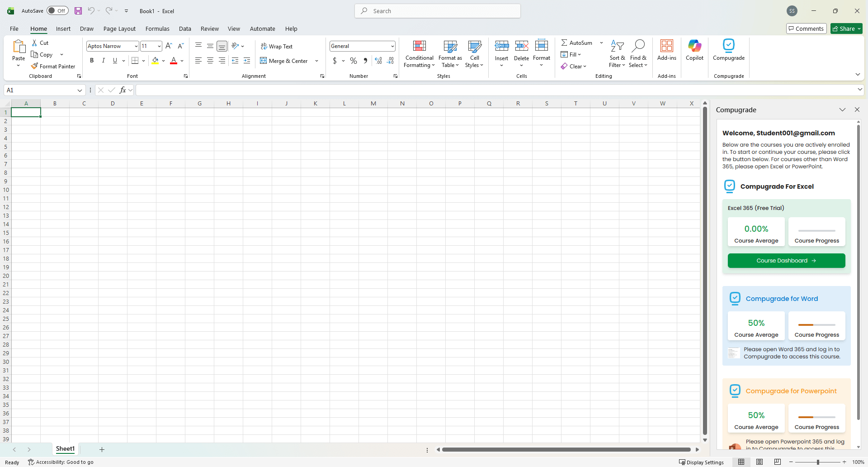Image resolution: width=868 pixels, height=467 pixels.
Task: Switch to the Formulas ribbon tab
Action: (157, 29)
